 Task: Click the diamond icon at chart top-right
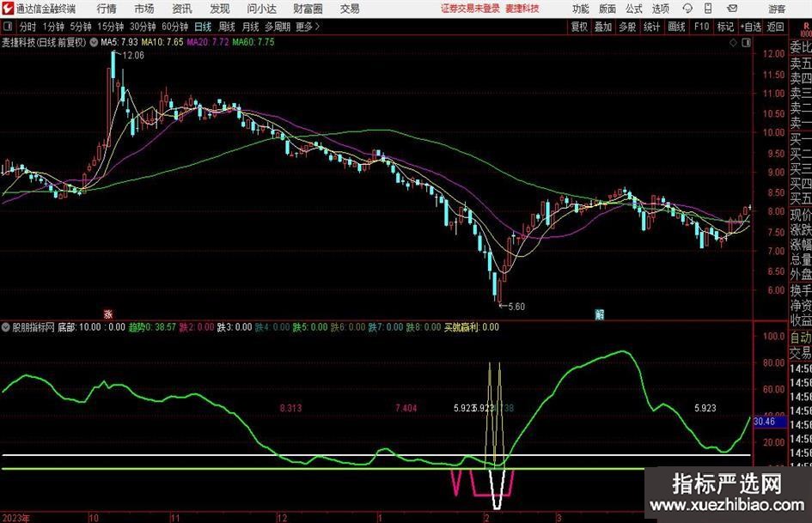pos(733,43)
